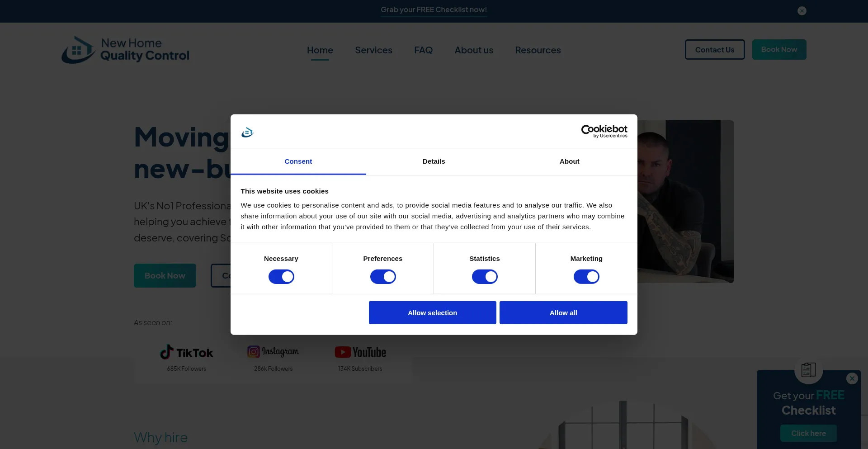The height and width of the screenshot is (449, 868).
Task: Click the New Home Quality Control logo
Action: click(x=125, y=50)
